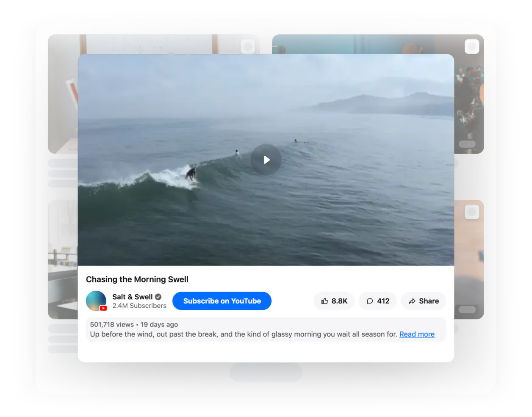The image size is (532, 417).
Task: Click the 2.4M Subscribers text
Action: [x=139, y=306]
